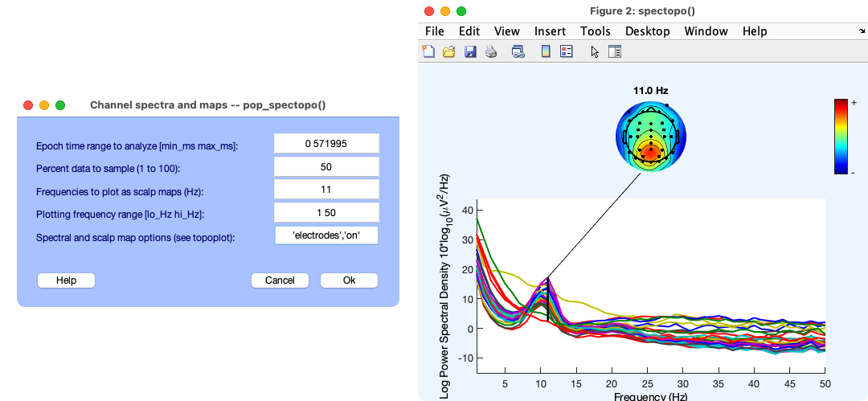This screenshot has height=401, width=868.
Task: Open the Desktop menu
Action: point(647,31)
